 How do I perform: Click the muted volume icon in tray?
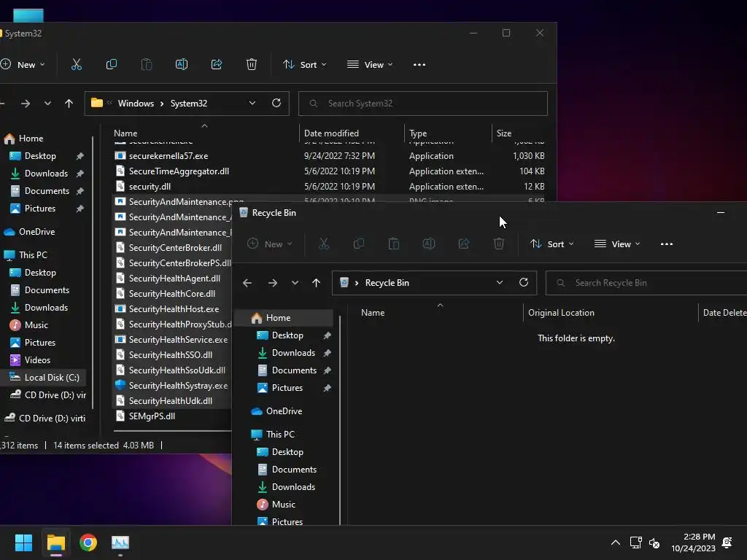tap(654, 542)
